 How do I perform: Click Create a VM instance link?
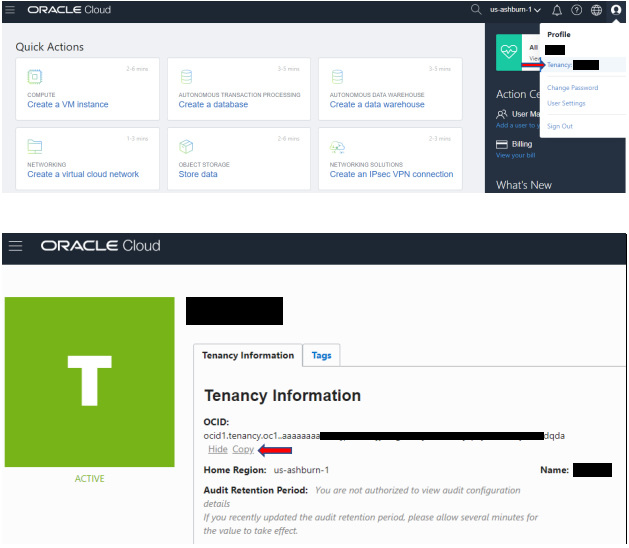[68, 104]
